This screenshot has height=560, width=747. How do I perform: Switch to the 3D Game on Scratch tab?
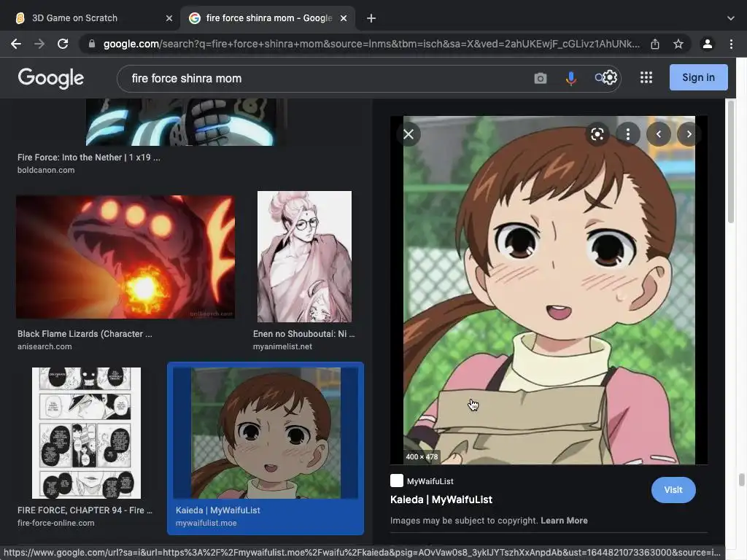(x=90, y=18)
